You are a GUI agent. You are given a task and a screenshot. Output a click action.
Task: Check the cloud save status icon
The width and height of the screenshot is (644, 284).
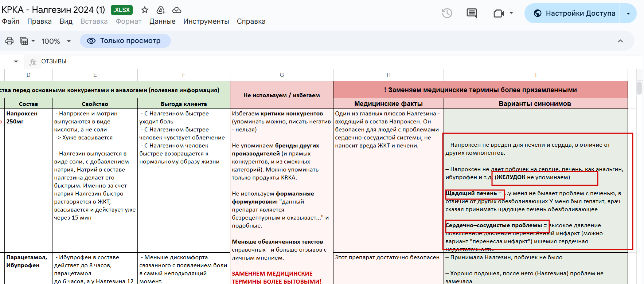[177, 10]
